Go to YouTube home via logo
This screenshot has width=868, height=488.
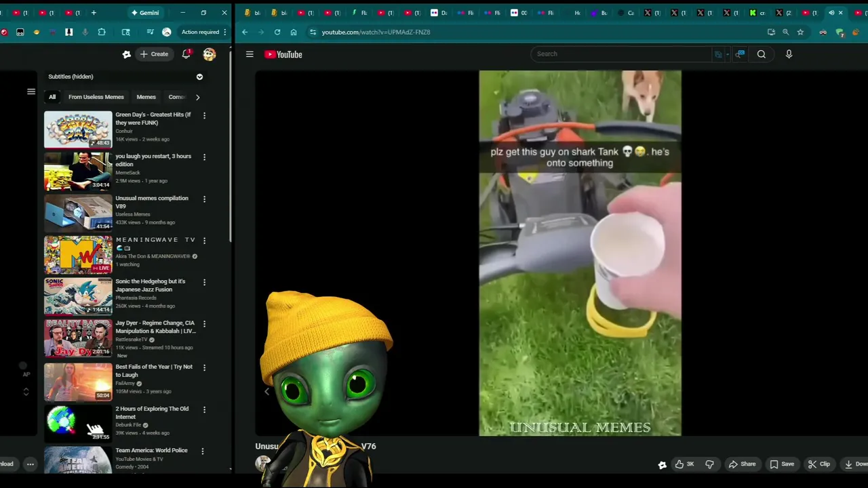pyautogui.click(x=283, y=54)
